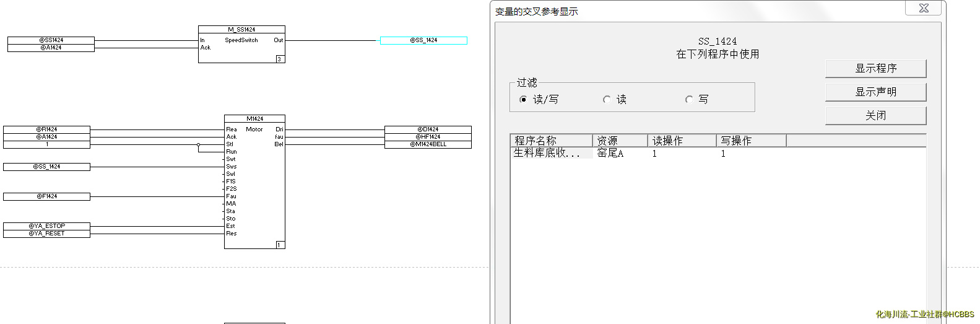980x324 pixels.
Task: Click the @YA_ESTOP input variable
Action: [x=46, y=226]
